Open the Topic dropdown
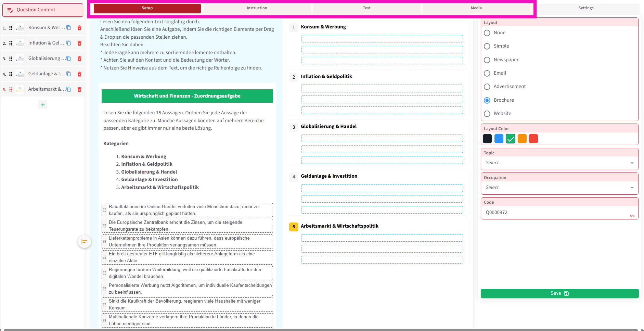644x331 pixels. tap(559, 163)
